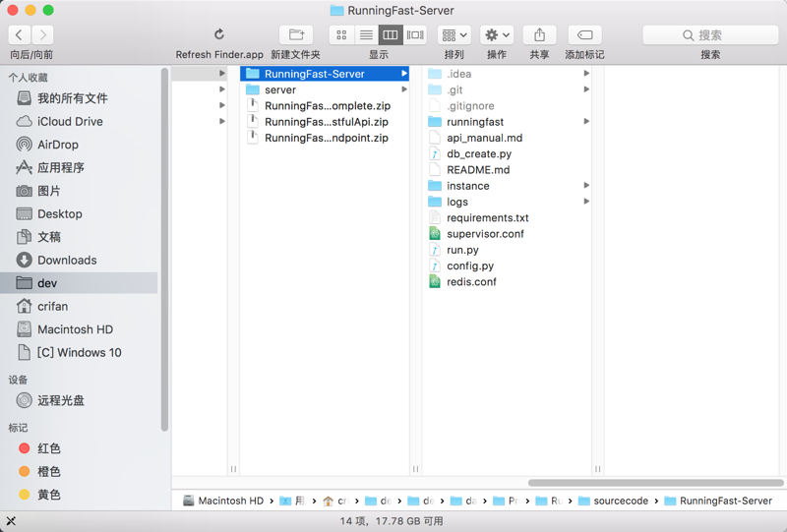The height and width of the screenshot is (532, 787).
Task: Expand the .git folder arrow
Action: point(586,89)
